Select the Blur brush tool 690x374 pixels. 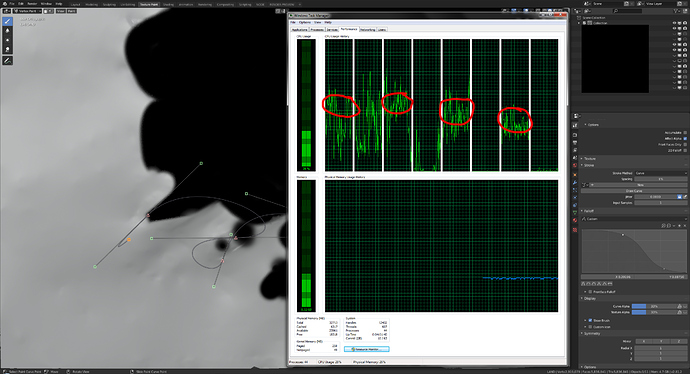point(7,30)
